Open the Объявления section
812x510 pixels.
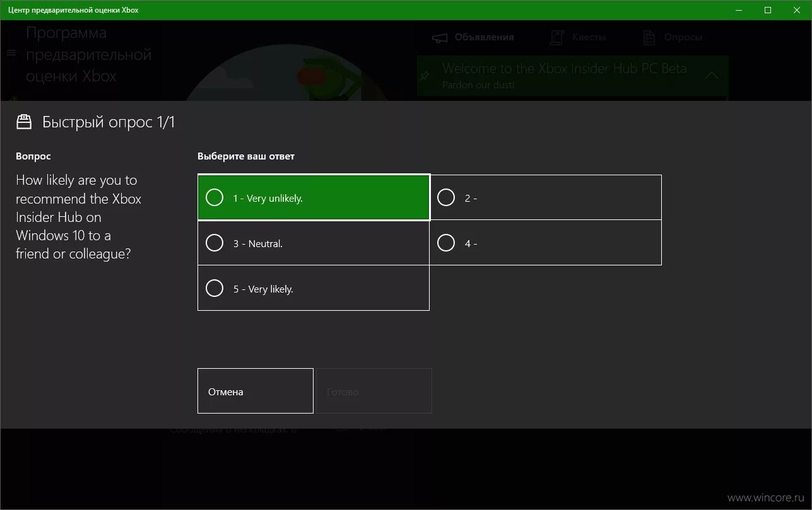pos(483,37)
